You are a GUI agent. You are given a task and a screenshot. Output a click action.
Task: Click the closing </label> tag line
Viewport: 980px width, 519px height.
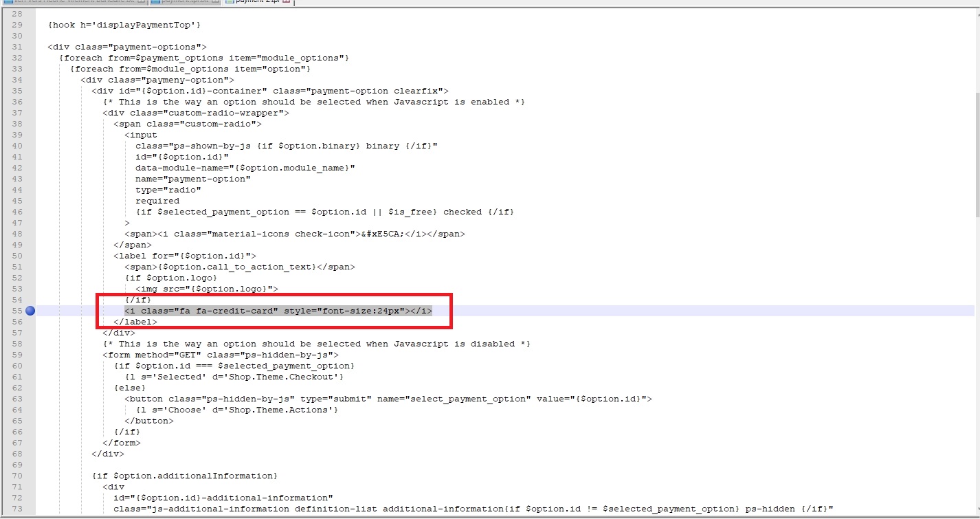[x=135, y=322]
